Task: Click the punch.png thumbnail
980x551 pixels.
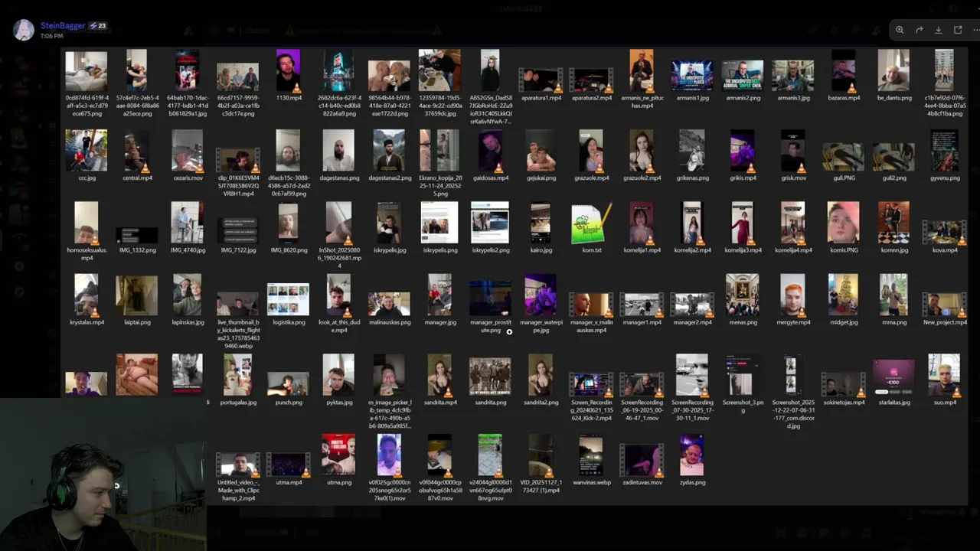Action: pos(288,384)
